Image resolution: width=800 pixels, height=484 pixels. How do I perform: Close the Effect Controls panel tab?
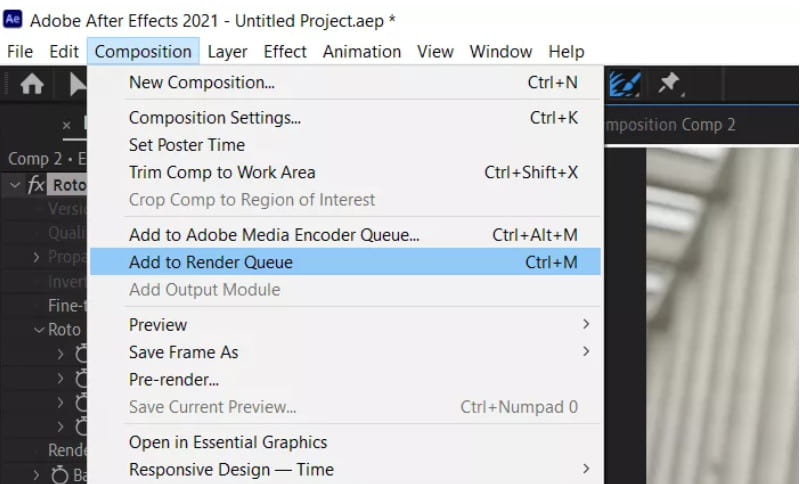(66, 125)
